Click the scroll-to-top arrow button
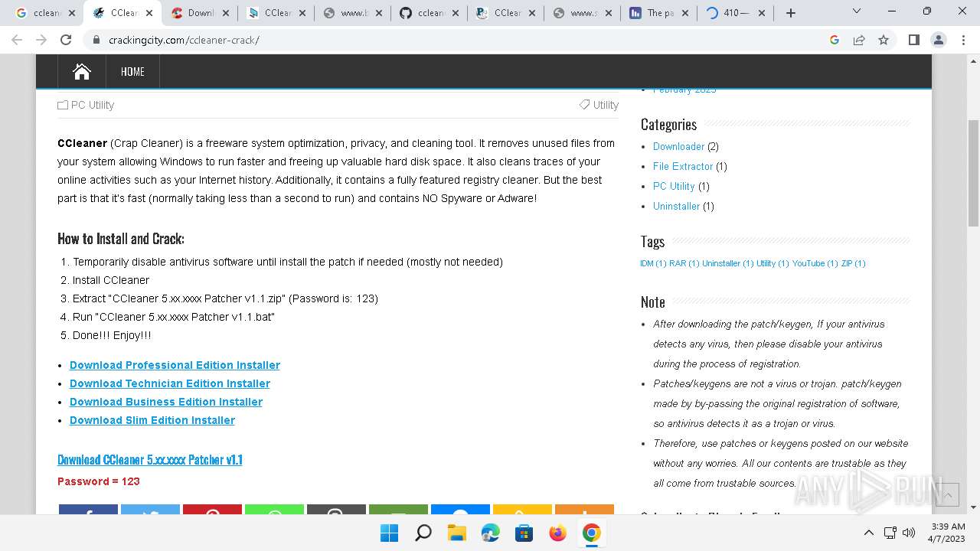The image size is (980, 551). [x=947, y=495]
